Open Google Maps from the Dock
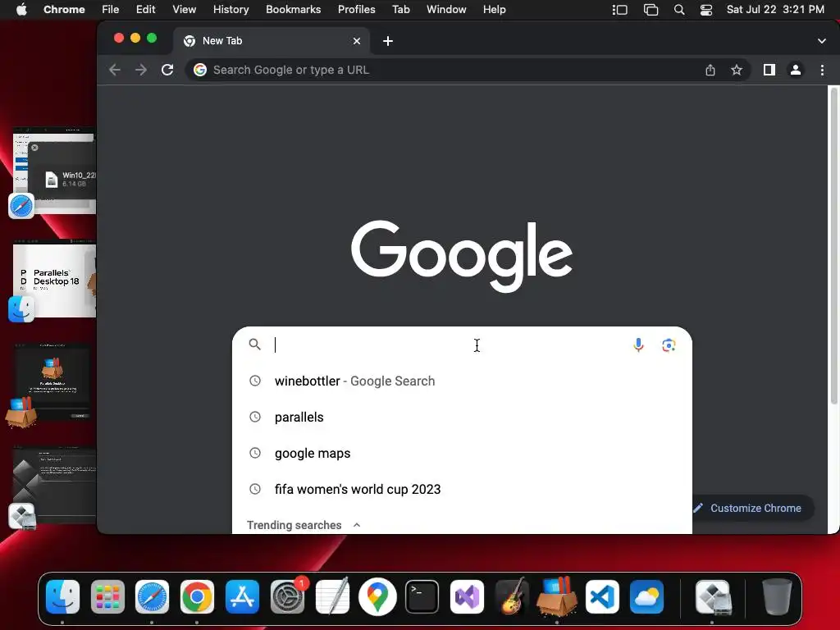The width and height of the screenshot is (840, 630). click(377, 597)
